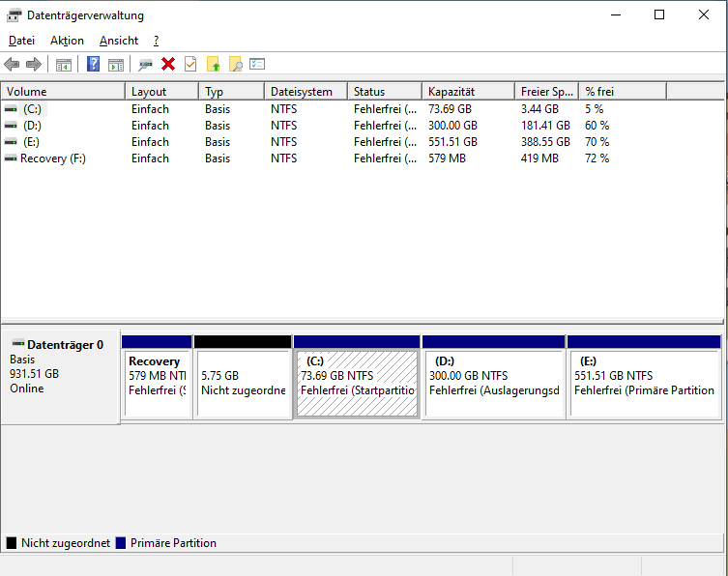Sort by the Typ column header
This screenshot has height=576, width=728.
pos(232,92)
